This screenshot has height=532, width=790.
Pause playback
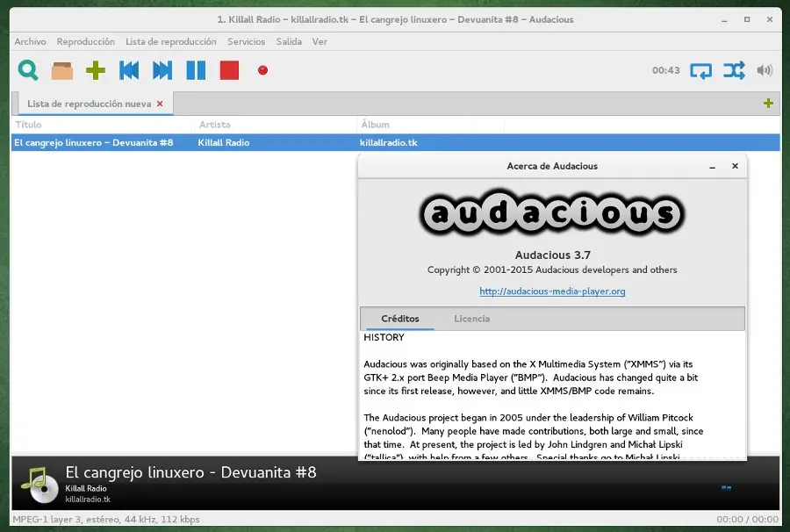tap(196, 70)
